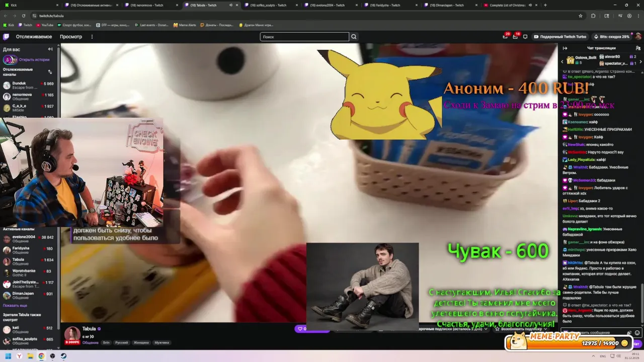Open the three-dot menu beside Просмотр

(92, 37)
